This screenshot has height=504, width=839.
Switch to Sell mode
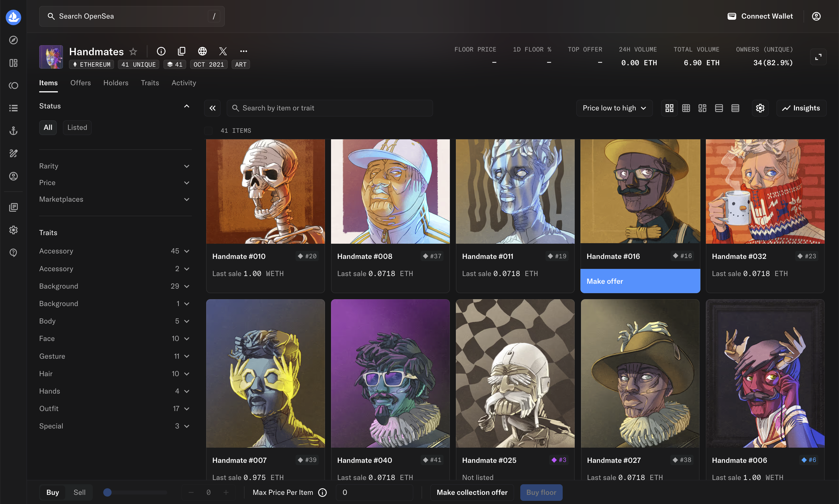(79, 493)
